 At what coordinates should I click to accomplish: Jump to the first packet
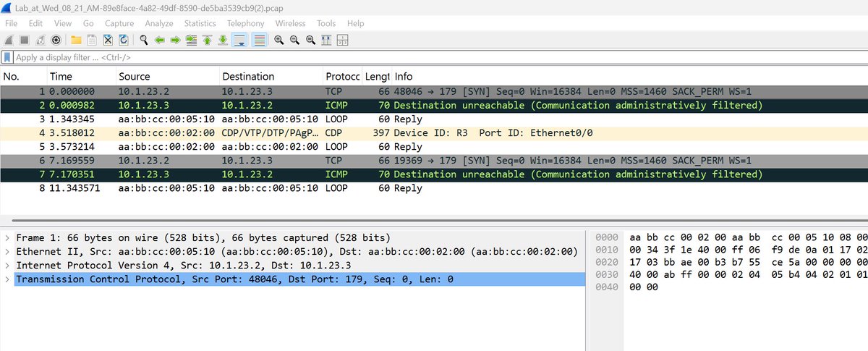208,39
